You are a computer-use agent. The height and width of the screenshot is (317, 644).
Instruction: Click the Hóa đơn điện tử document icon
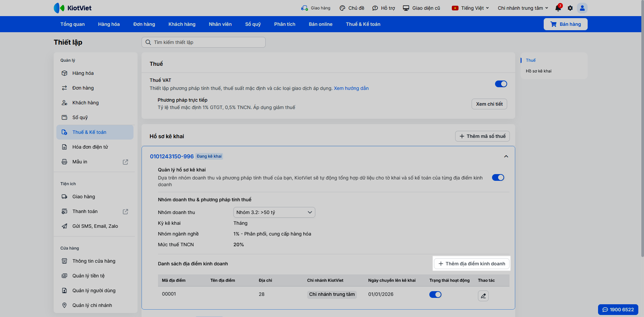(64, 147)
